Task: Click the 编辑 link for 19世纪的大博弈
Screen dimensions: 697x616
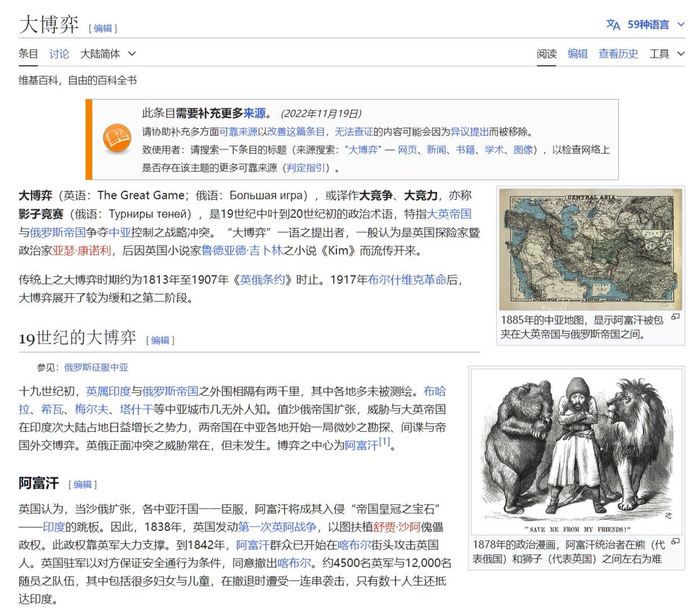Action: pos(160,341)
